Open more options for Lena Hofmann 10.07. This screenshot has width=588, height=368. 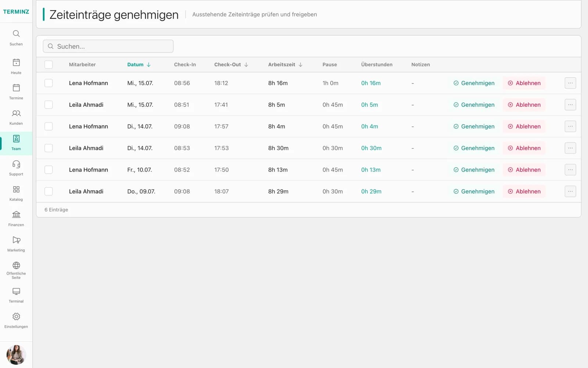[570, 170]
